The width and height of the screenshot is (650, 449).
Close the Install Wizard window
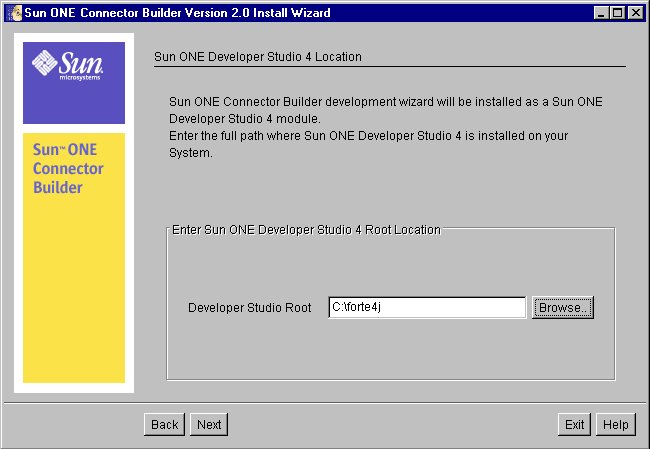pyautogui.click(x=635, y=13)
